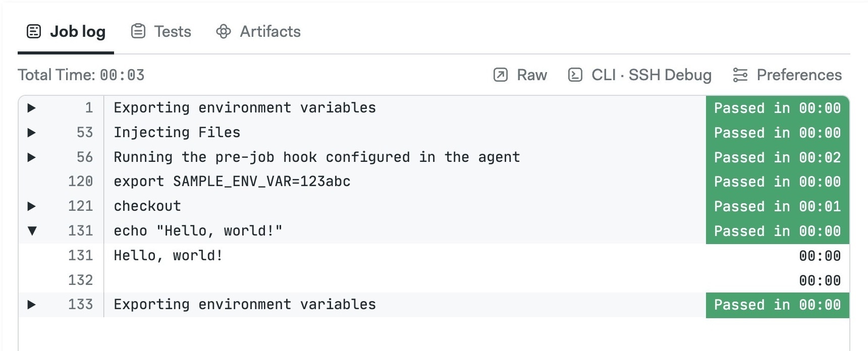Switch to the Tests tab
868x351 pixels.
coord(161,32)
